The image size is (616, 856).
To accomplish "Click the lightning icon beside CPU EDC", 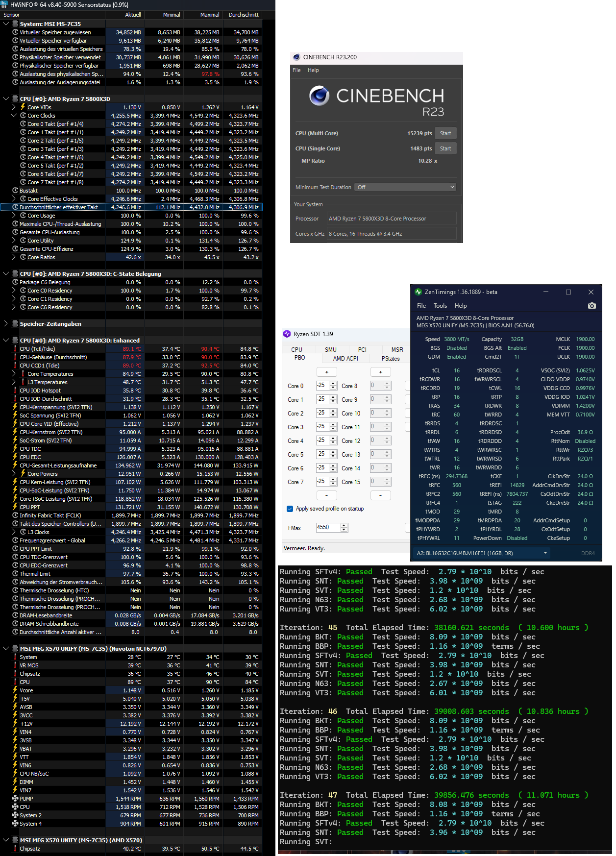I will [x=15, y=457].
